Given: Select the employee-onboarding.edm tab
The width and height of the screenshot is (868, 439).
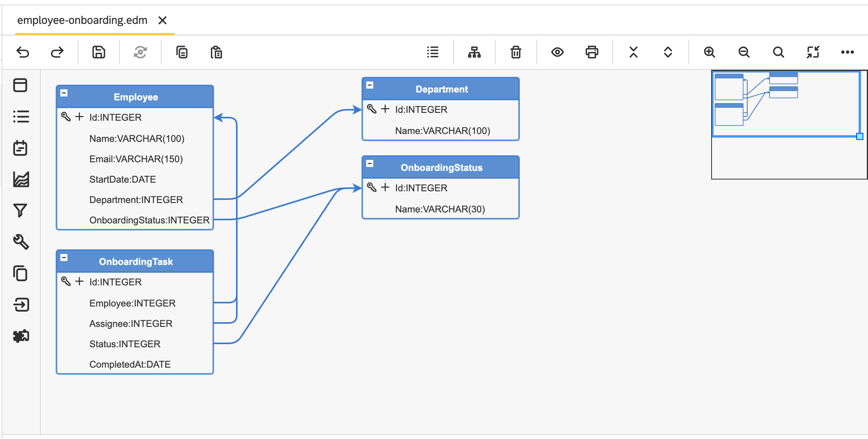Looking at the screenshot, I should click(82, 20).
